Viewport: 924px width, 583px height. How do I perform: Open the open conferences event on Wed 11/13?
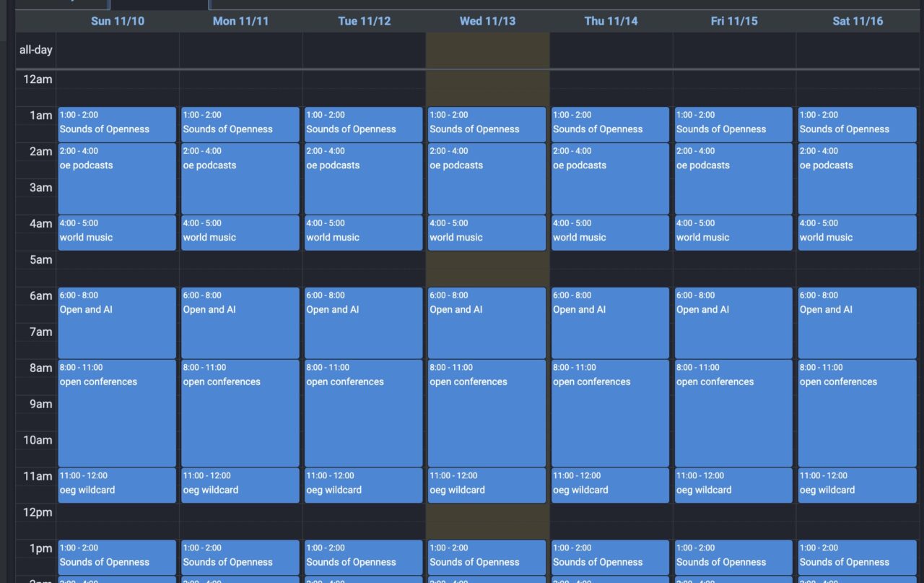tap(487, 413)
